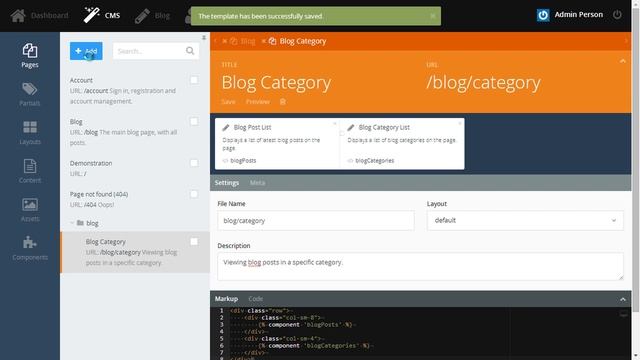The width and height of the screenshot is (640, 360).
Task: Edit the Blog Category List component
Action: (402, 144)
